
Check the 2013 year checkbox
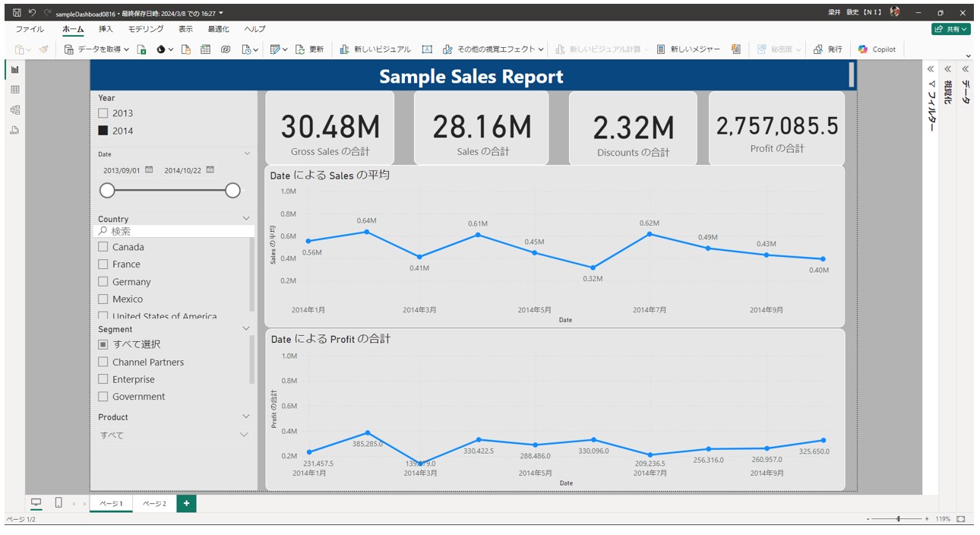103,113
